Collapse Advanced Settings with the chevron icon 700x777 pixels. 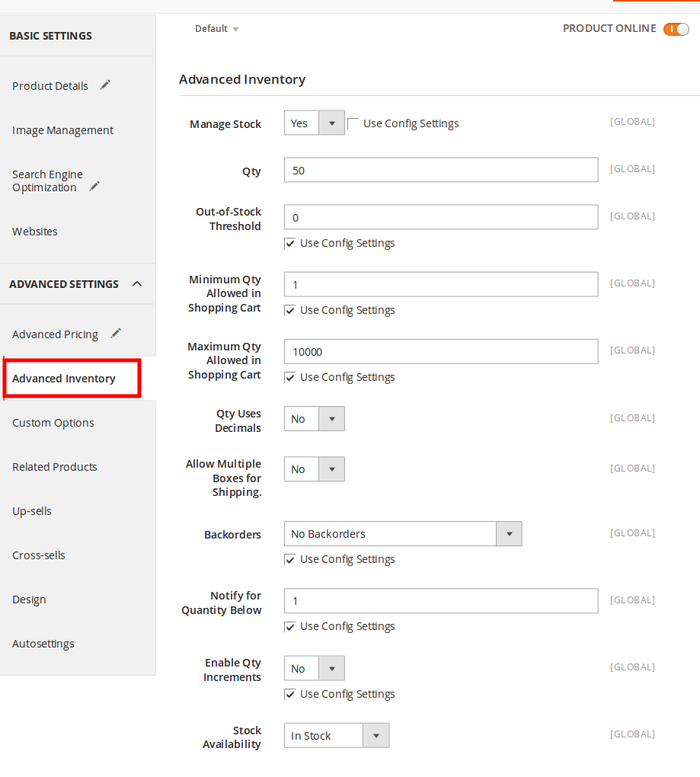(x=137, y=284)
